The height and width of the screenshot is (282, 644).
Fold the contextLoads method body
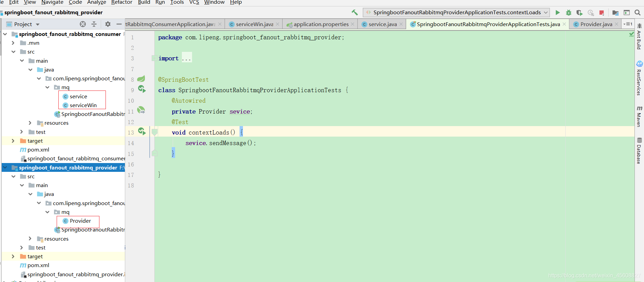tap(155, 132)
